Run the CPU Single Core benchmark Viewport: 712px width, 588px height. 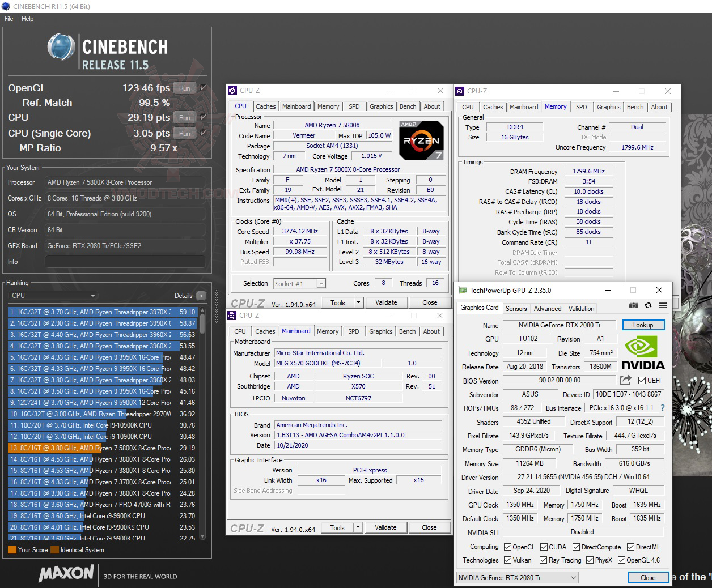pyautogui.click(x=185, y=133)
